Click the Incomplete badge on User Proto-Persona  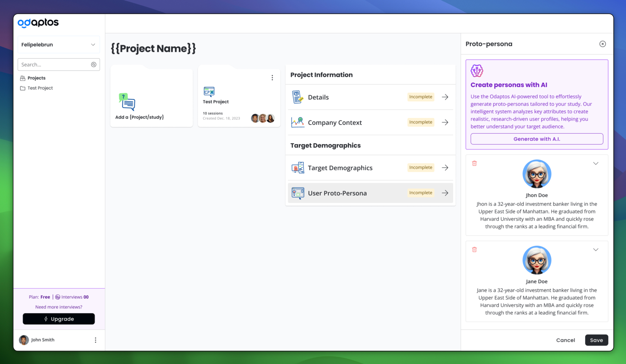[420, 193]
